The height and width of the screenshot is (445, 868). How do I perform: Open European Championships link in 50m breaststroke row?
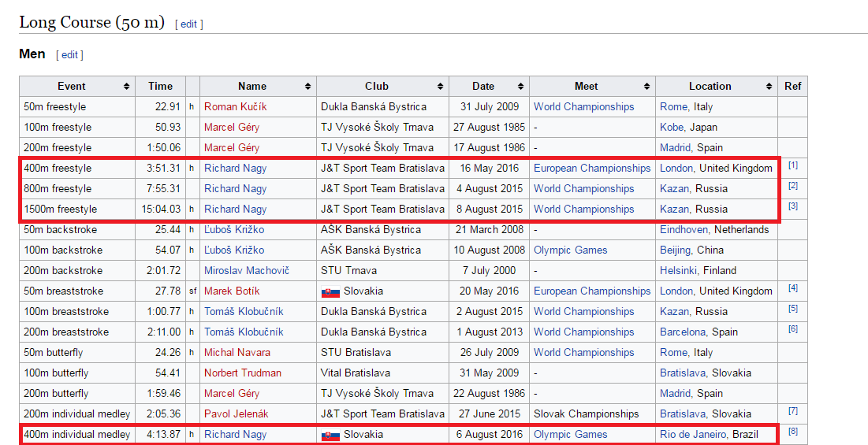tap(592, 291)
